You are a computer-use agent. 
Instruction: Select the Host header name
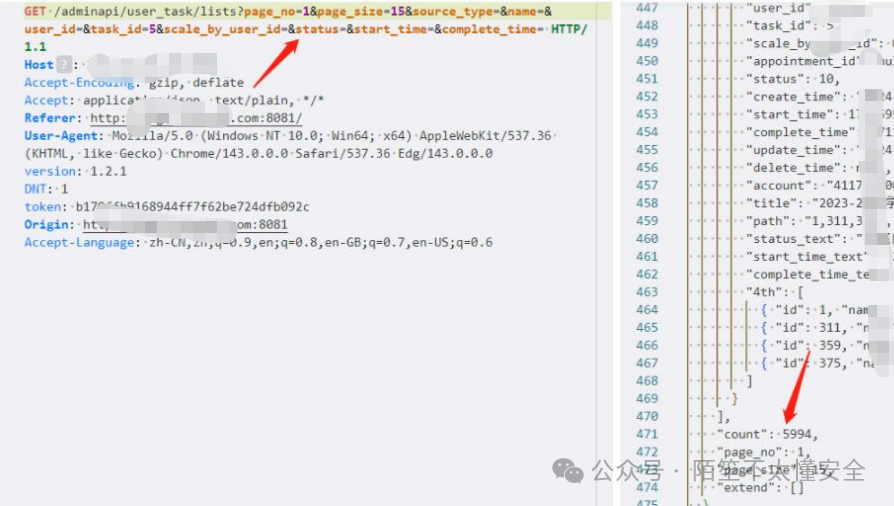tap(39, 64)
